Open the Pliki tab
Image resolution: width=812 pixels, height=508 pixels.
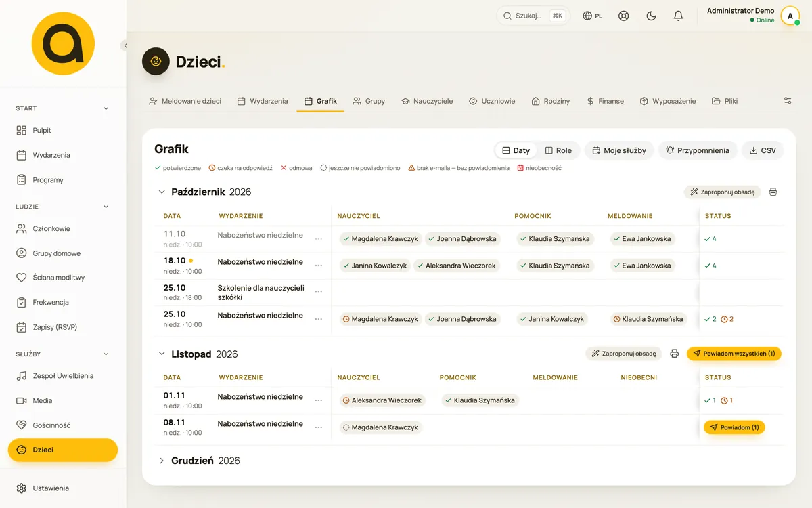click(725, 101)
